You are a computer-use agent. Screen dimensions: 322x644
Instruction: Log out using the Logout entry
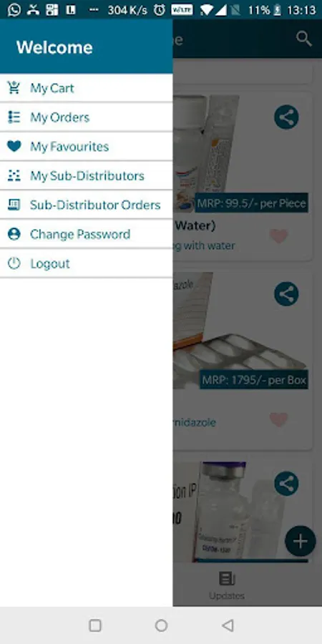tap(87, 263)
